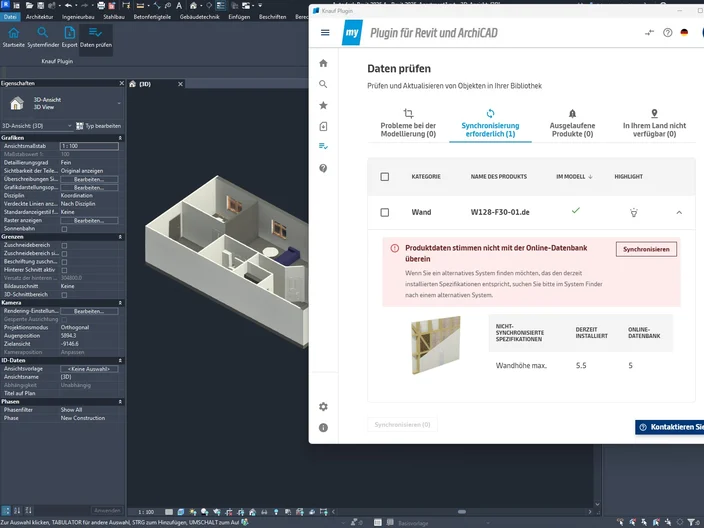This screenshot has width=704, height=528.
Task: Click the open folder icon in quick access toolbar
Action: (x=30, y=5)
